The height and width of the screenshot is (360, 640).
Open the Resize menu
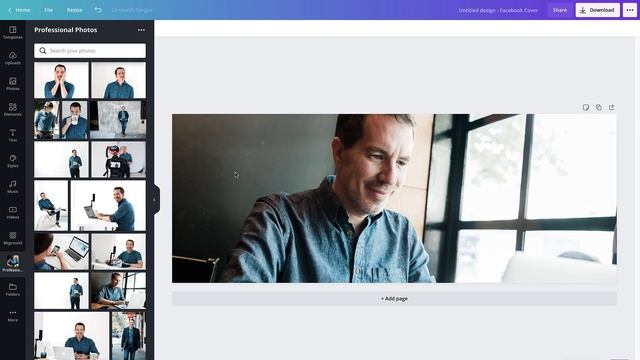click(74, 10)
